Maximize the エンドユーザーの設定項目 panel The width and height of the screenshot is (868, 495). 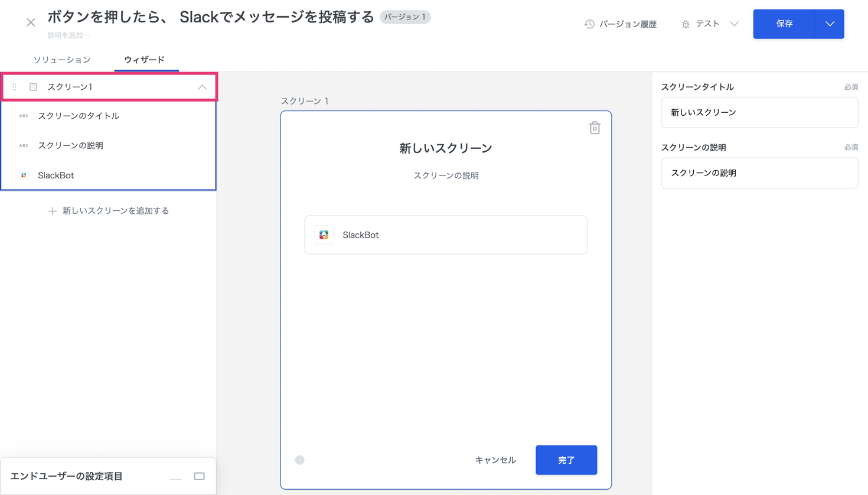(199, 476)
